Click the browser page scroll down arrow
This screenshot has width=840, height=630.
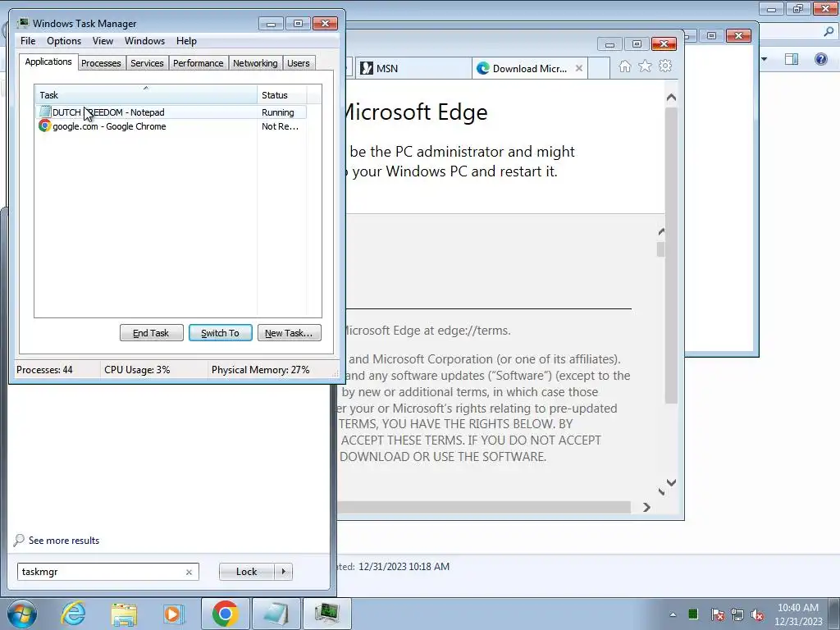tap(671, 482)
